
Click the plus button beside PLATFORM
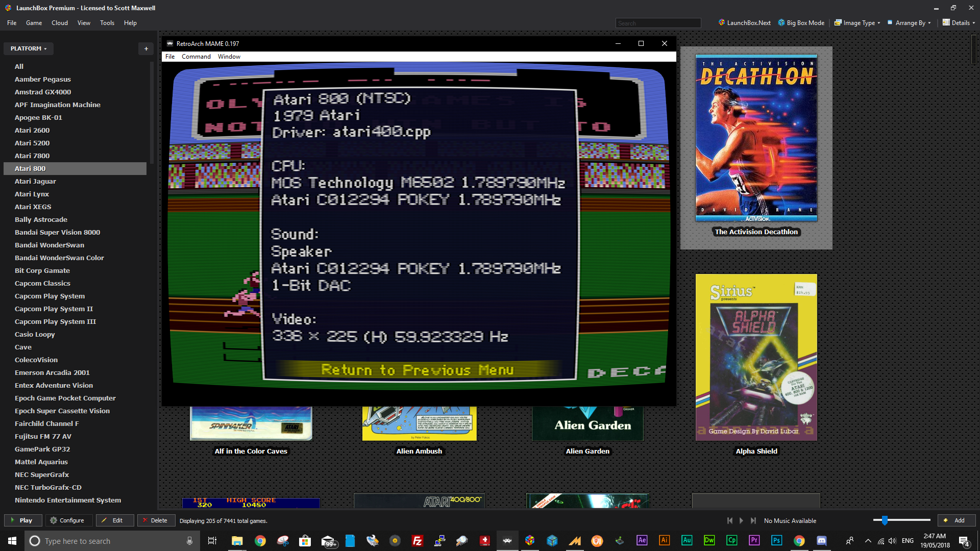(x=146, y=48)
